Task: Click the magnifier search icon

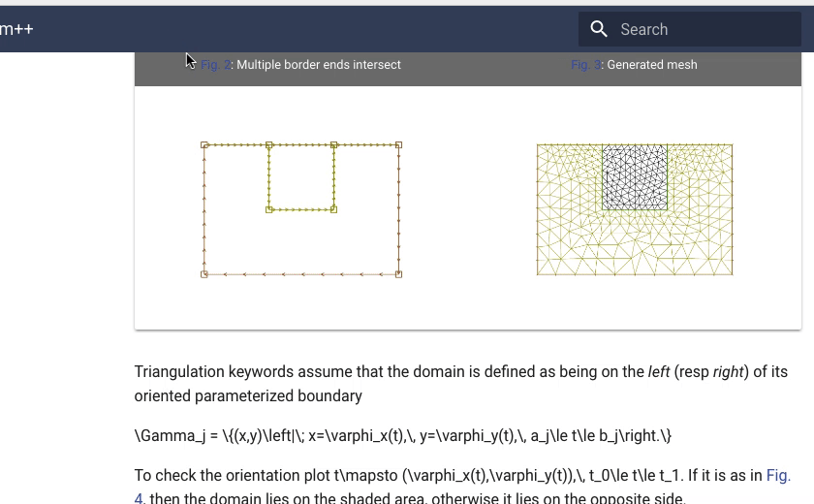Action: (599, 29)
